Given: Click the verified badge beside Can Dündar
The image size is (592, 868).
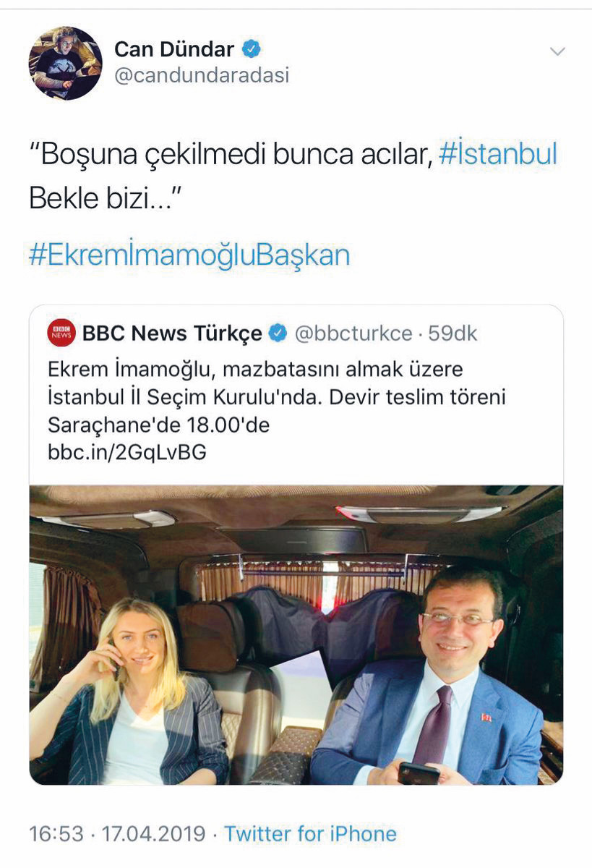Looking at the screenshot, I should pos(252,50).
